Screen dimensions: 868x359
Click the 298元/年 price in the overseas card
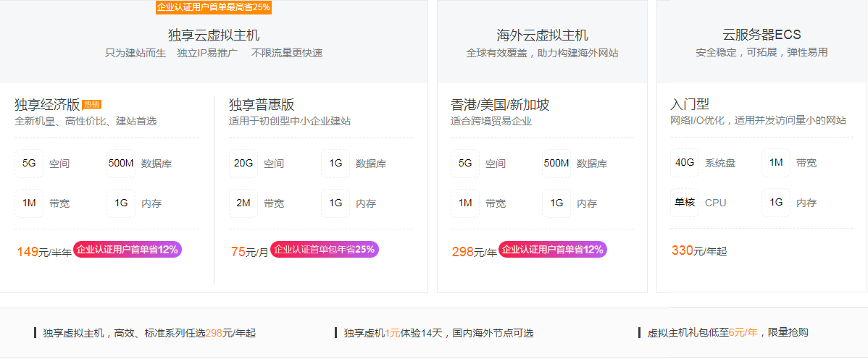[x=475, y=252]
